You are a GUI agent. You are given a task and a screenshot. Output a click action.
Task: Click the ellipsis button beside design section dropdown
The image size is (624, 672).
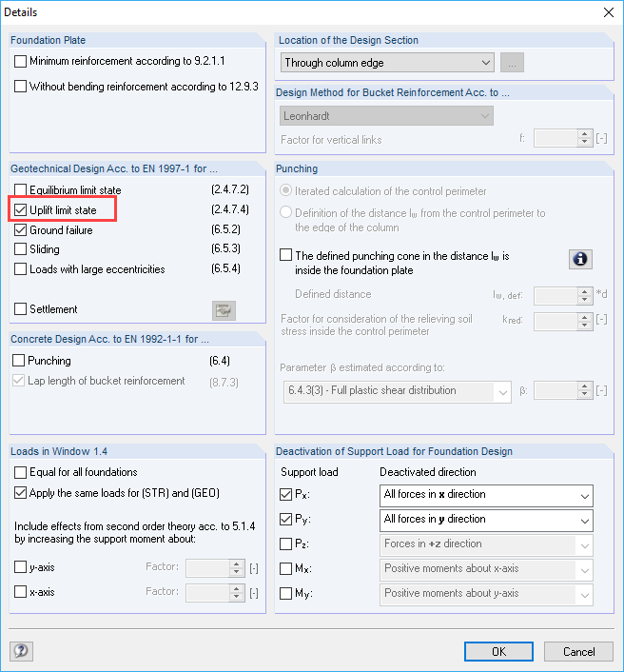click(512, 63)
